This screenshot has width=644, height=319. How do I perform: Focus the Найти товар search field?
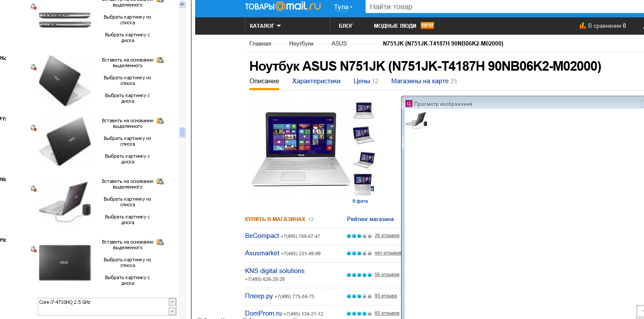point(504,7)
